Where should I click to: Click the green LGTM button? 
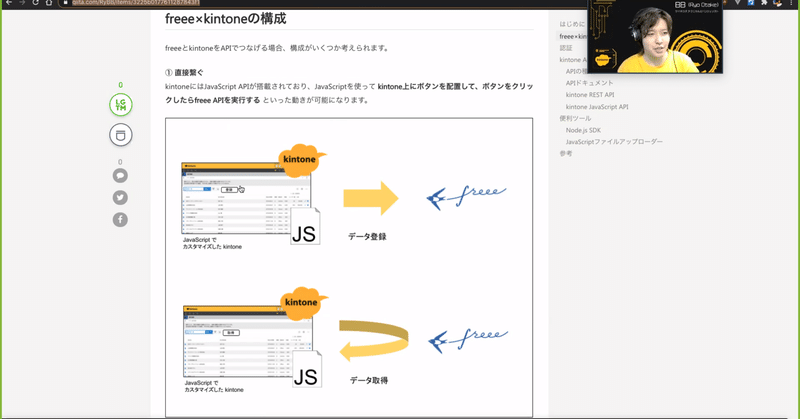pyautogui.click(x=120, y=105)
